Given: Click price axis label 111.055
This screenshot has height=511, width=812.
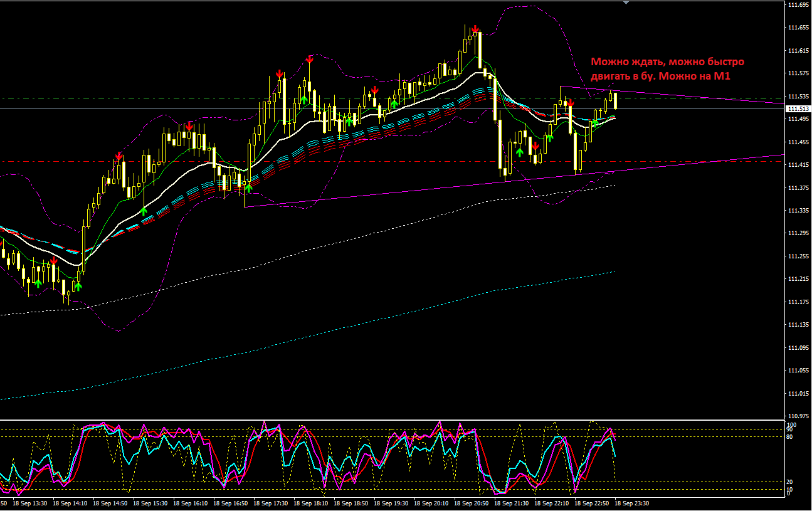Looking at the screenshot, I should (798, 371).
